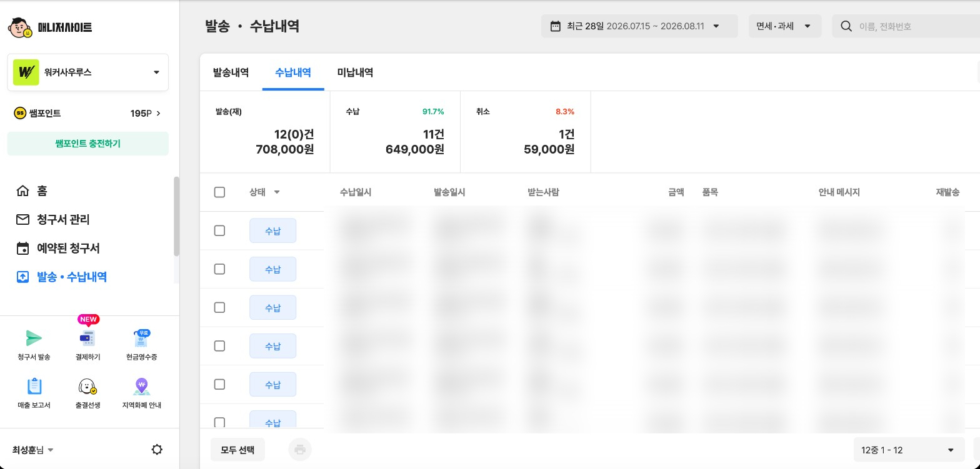Click the 청구서 발송 paper plane icon
This screenshot has height=469, width=980.
pyautogui.click(x=34, y=338)
